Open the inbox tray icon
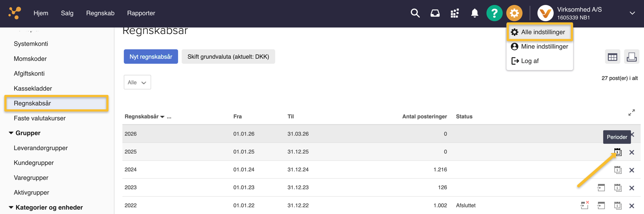This screenshot has width=644, height=214. [x=435, y=13]
